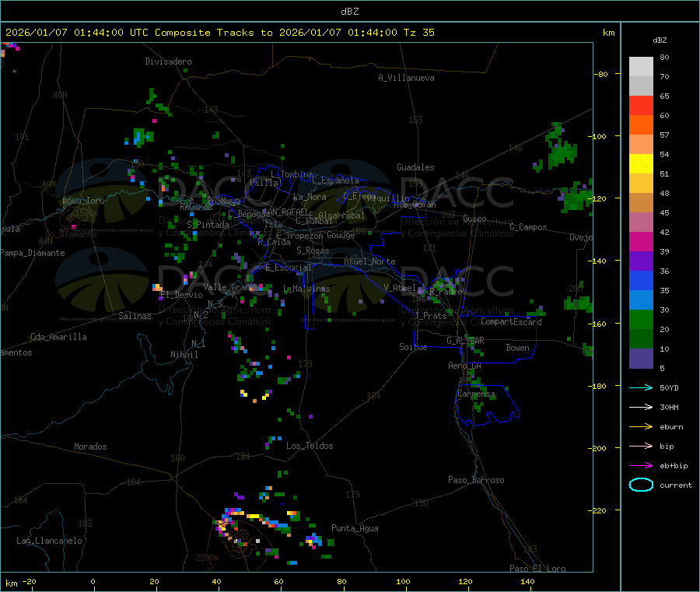Click the 'Morados' map label
The image size is (700, 592).
90,447
